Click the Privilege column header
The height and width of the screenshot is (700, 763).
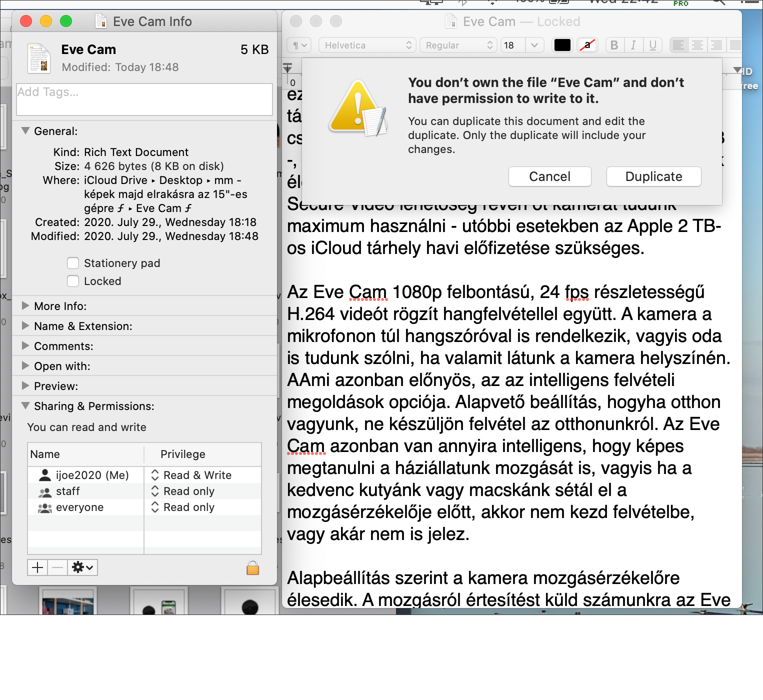202,454
